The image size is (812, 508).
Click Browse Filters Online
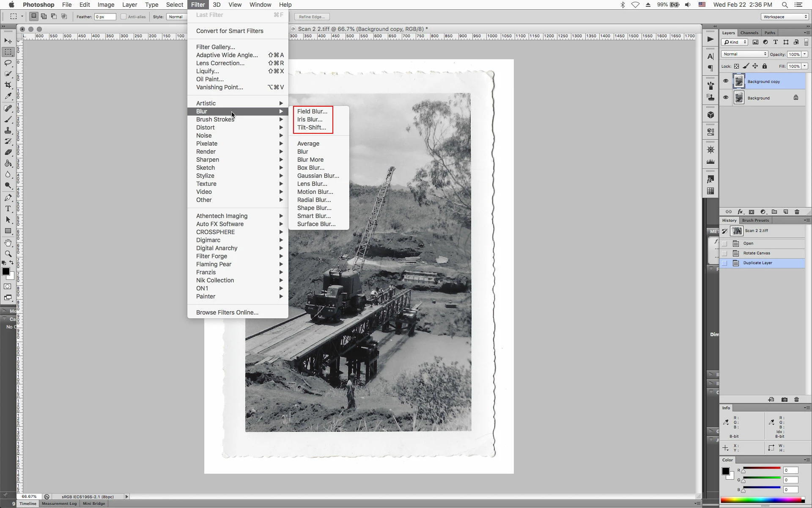pyautogui.click(x=227, y=312)
